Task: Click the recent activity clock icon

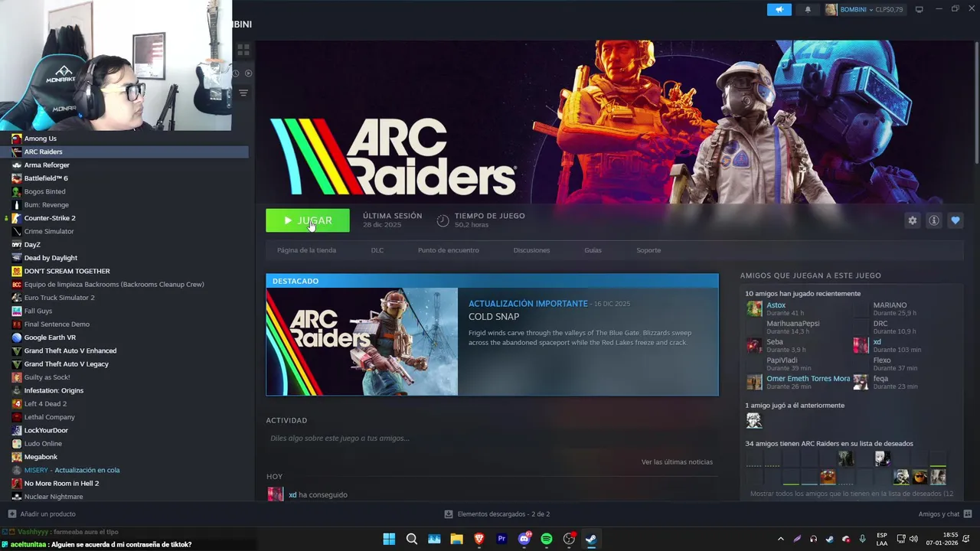Action: pos(236,73)
